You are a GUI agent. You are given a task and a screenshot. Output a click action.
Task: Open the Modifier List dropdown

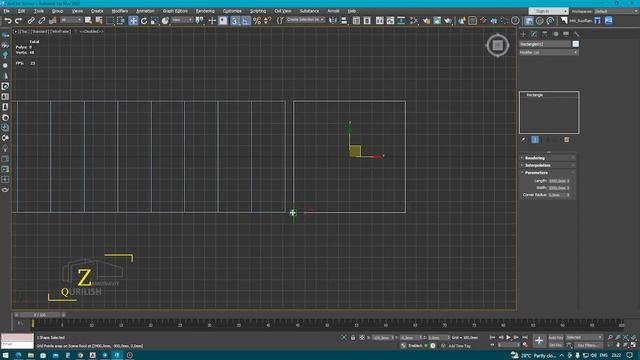[x=549, y=52]
